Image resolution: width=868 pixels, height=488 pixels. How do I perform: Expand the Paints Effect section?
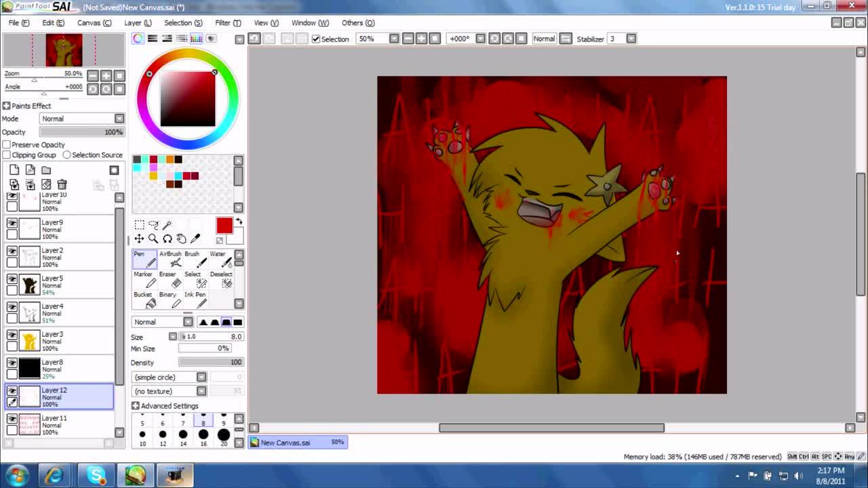coord(6,106)
